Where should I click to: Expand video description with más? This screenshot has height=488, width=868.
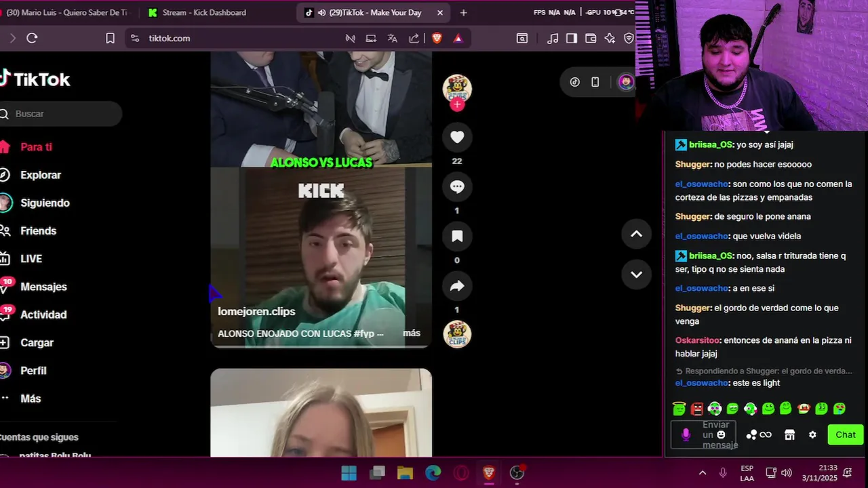coord(412,333)
